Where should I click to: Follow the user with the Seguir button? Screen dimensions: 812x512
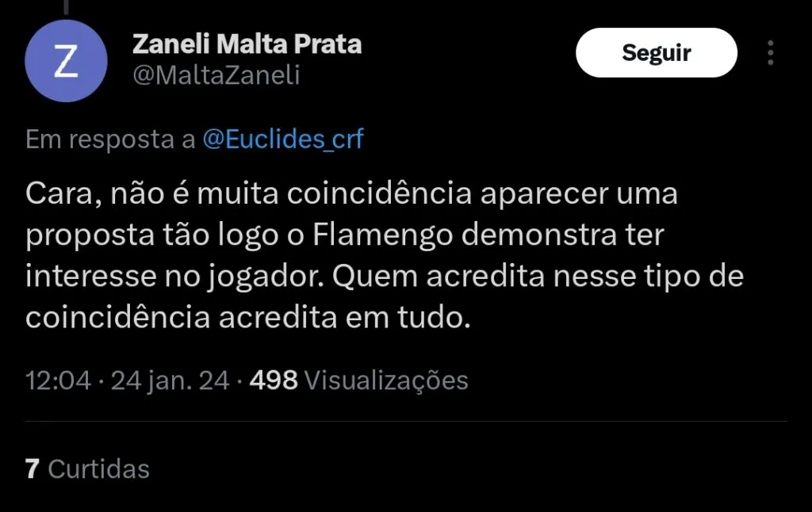pyautogui.click(x=656, y=53)
